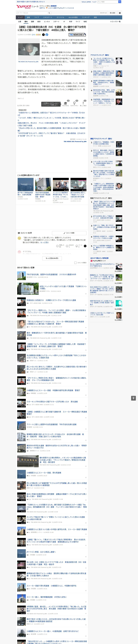Open the ランキング navigation tab
This screenshot has height=644, width=138.
[x=86, y=17]
